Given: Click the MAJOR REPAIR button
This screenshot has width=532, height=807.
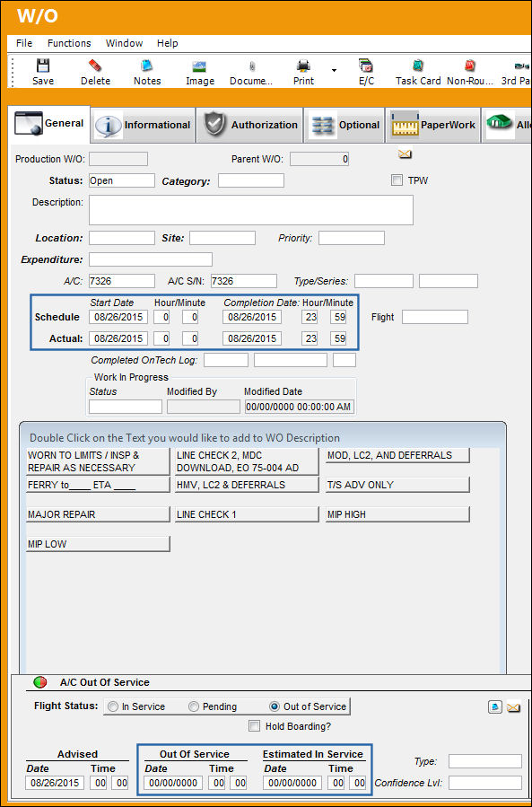Looking at the screenshot, I should click(x=98, y=514).
